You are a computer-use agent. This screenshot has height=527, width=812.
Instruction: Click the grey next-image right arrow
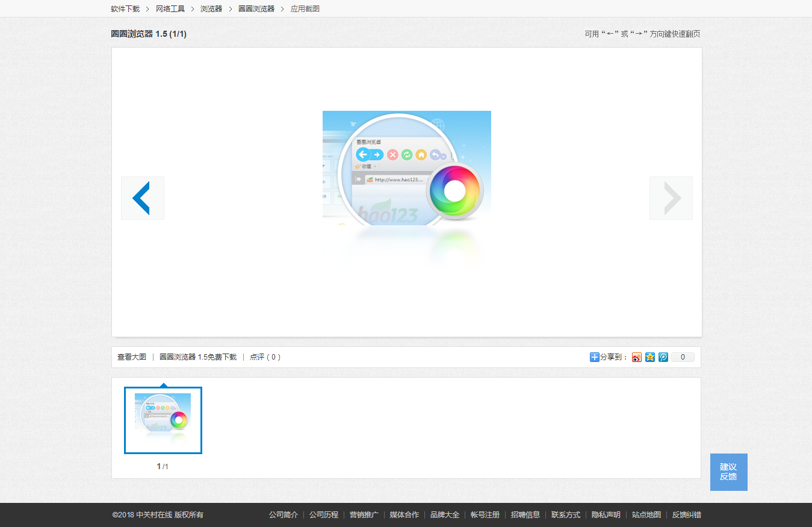[x=671, y=198]
